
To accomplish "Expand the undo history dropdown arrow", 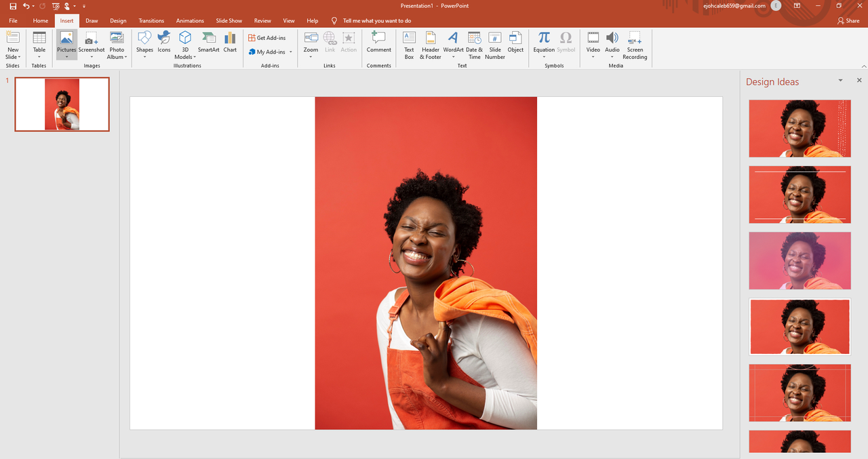I will pyautogui.click(x=34, y=6).
